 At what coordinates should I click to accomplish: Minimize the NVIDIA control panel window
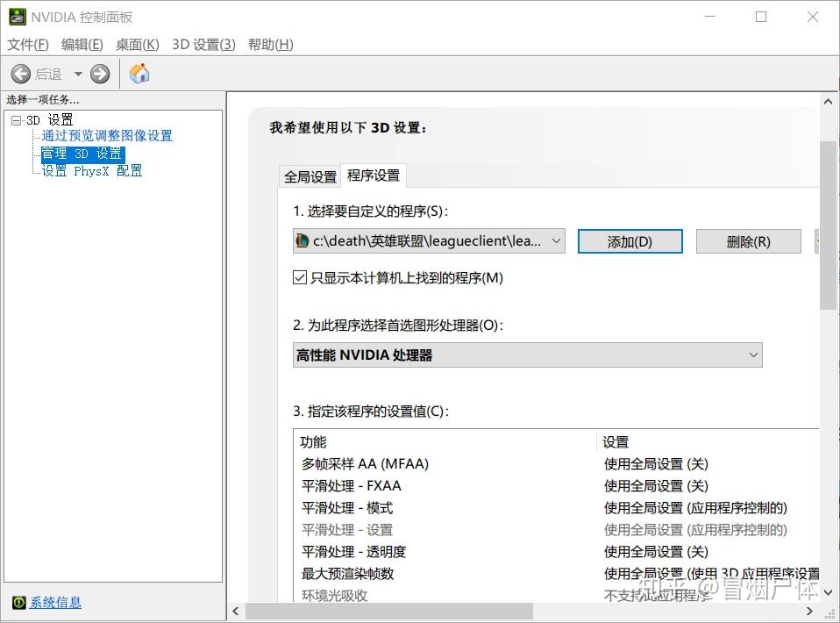[710, 17]
